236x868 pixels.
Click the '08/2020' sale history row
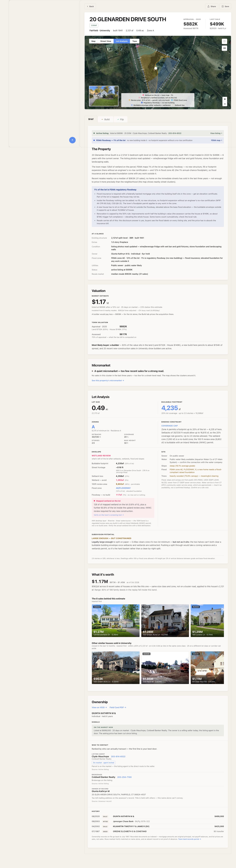click(158, 816)
